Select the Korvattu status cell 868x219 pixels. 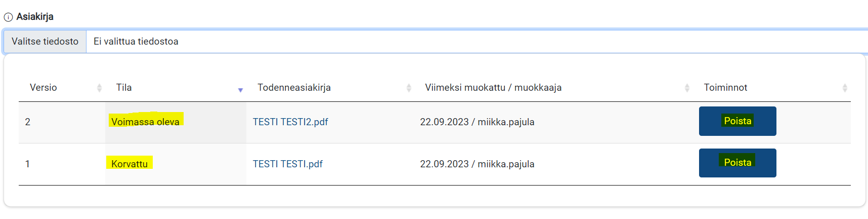click(176, 164)
